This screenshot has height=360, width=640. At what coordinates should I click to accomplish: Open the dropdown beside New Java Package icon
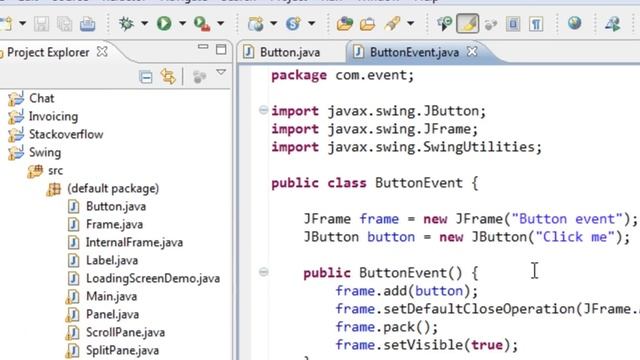pos(273,24)
